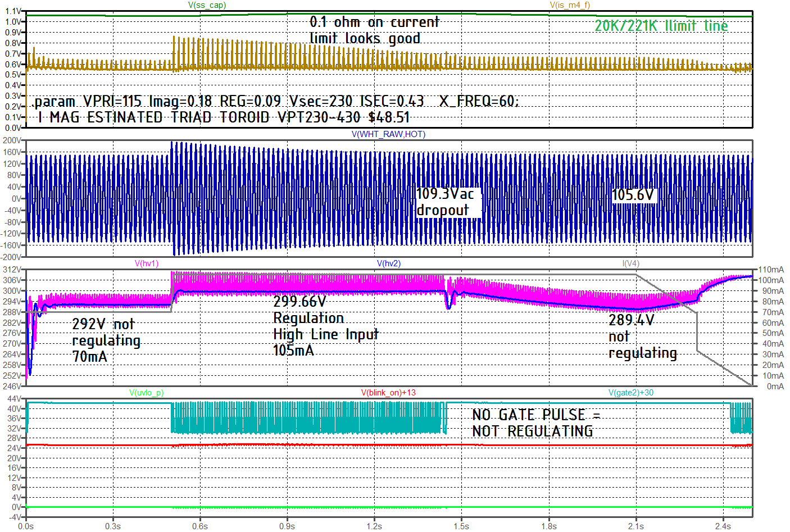Click the 2.1s time axis label
The height and width of the screenshot is (532, 790).
[x=636, y=526]
